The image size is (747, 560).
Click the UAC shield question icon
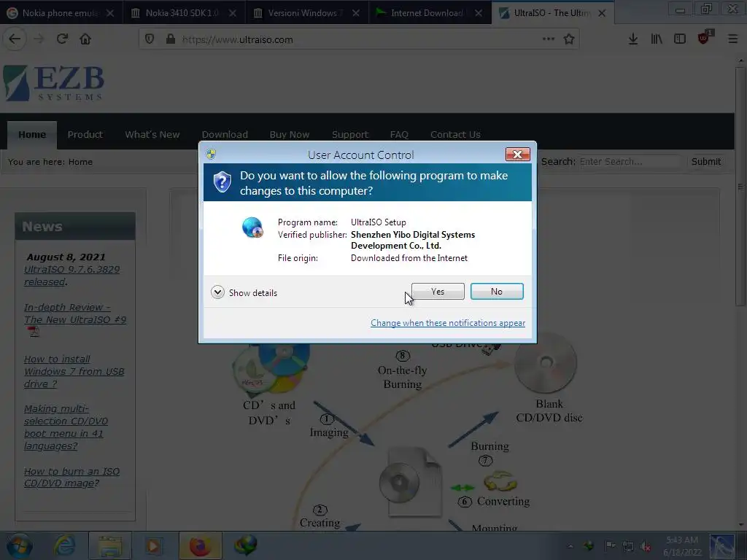coord(222,182)
